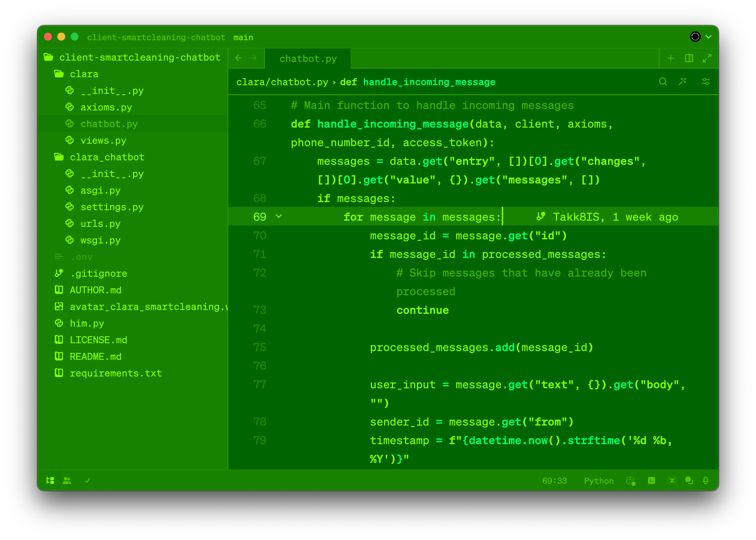
Task: Open the .gitignore file
Action: coord(133,273)
